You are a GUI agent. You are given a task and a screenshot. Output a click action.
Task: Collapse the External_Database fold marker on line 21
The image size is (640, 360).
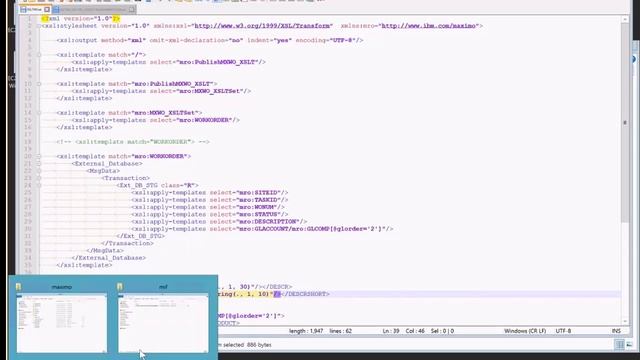tap(39, 164)
